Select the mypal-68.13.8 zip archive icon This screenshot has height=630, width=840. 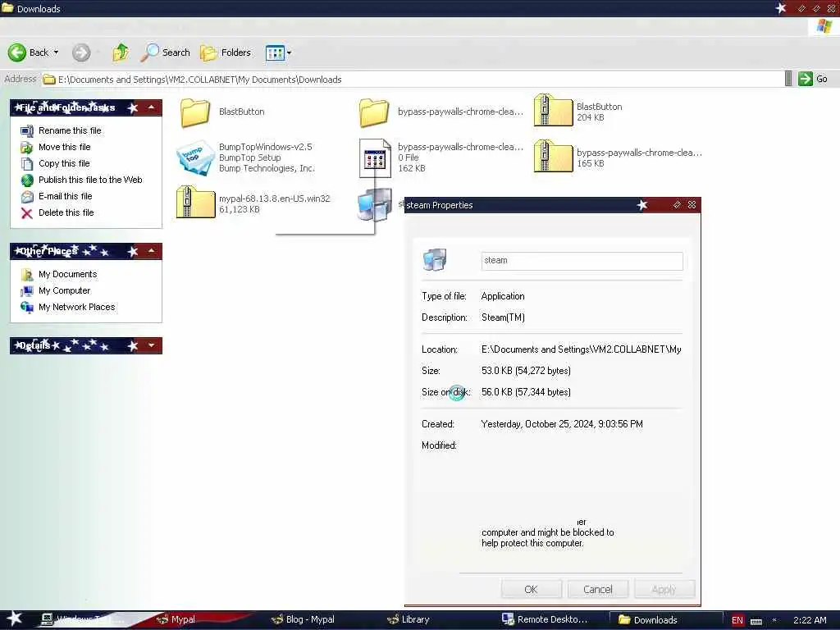tap(195, 202)
